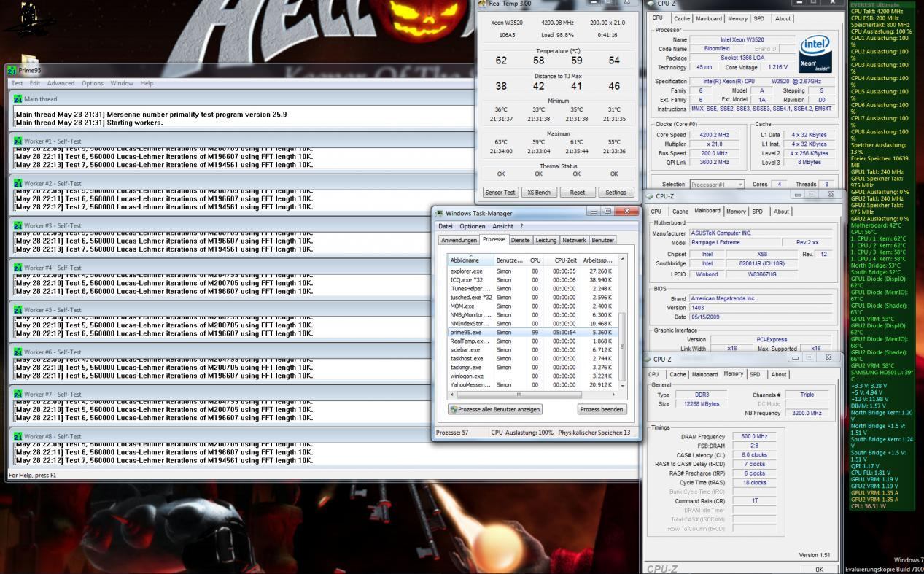
Task: Open the Datei menu in Task-Manager
Action: pos(446,226)
